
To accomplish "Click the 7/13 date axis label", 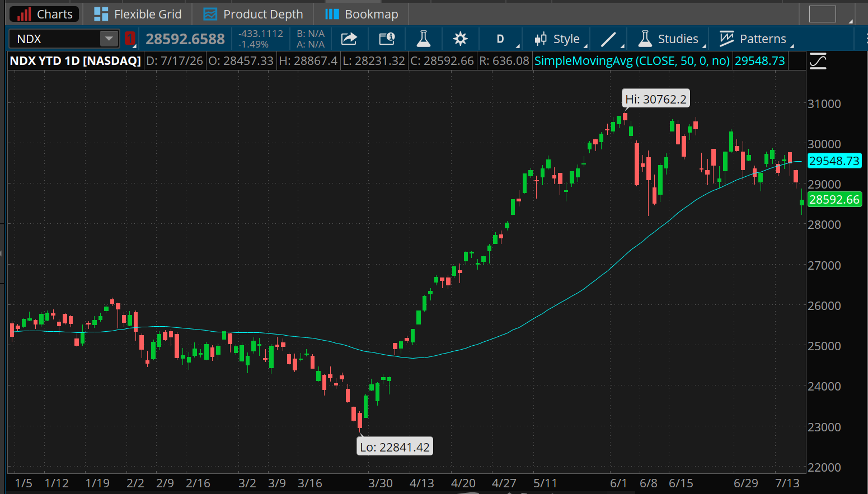I will click(x=787, y=483).
